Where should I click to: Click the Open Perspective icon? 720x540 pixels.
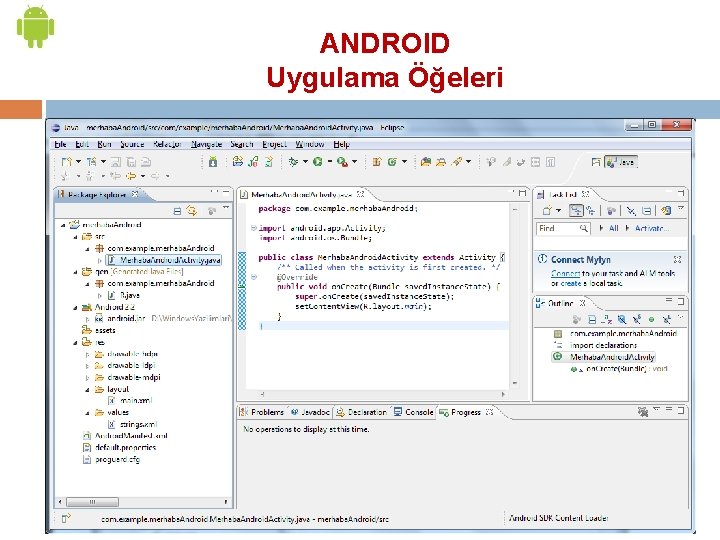click(596, 162)
